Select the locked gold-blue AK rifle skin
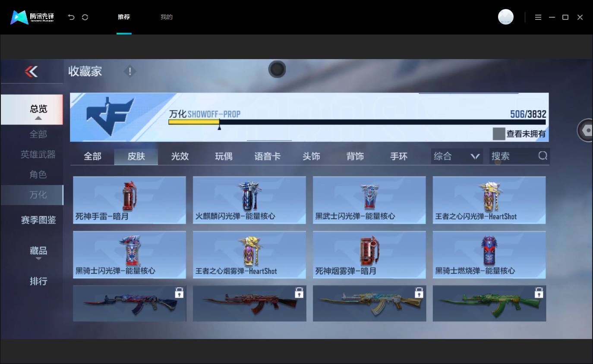Image resolution: width=593 pixels, height=364 pixels. (x=369, y=303)
